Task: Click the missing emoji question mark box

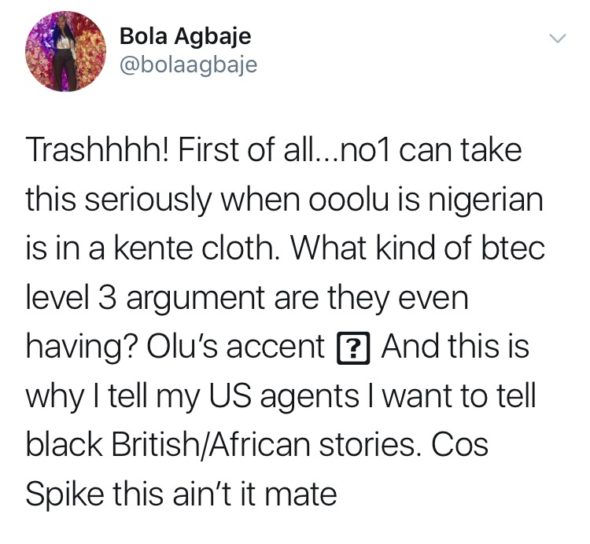Action: click(353, 348)
